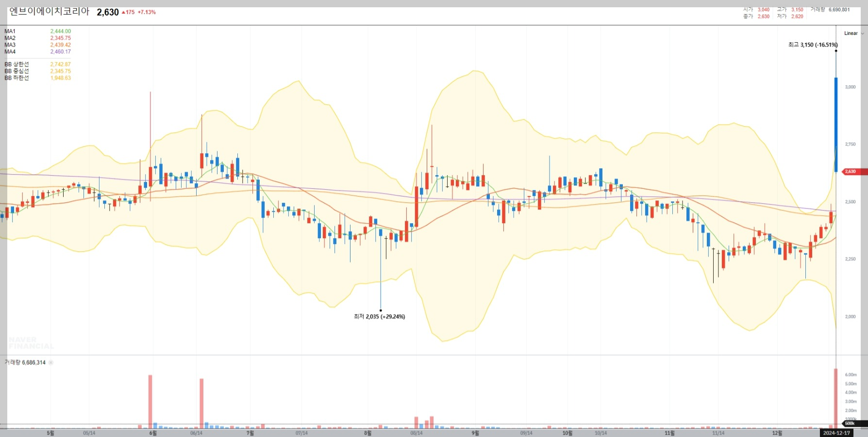
Task: Select the BB 상한선 legend entry
Action: click(x=37, y=64)
